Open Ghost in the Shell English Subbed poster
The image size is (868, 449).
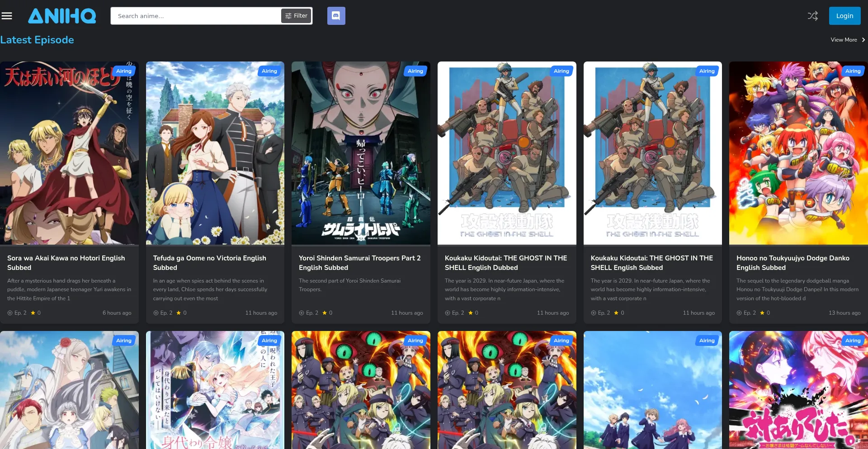(x=653, y=153)
